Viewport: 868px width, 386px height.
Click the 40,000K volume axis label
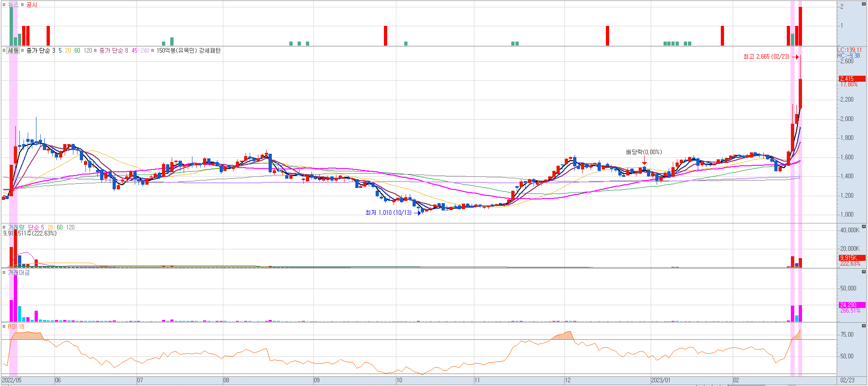coord(850,230)
